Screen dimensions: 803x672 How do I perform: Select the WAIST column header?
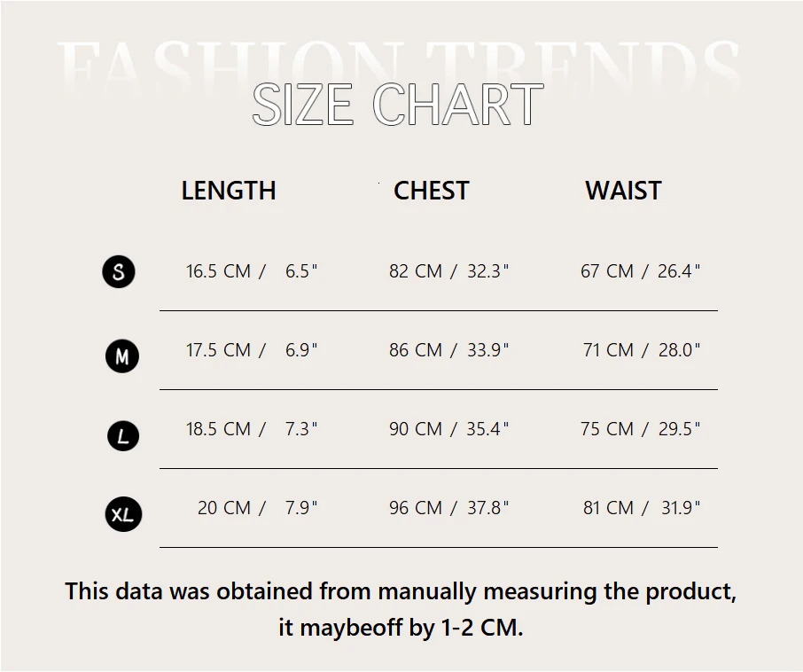coord(623,191)
